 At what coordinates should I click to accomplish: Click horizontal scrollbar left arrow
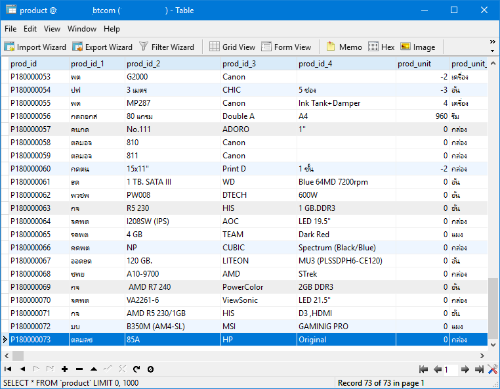7,356
